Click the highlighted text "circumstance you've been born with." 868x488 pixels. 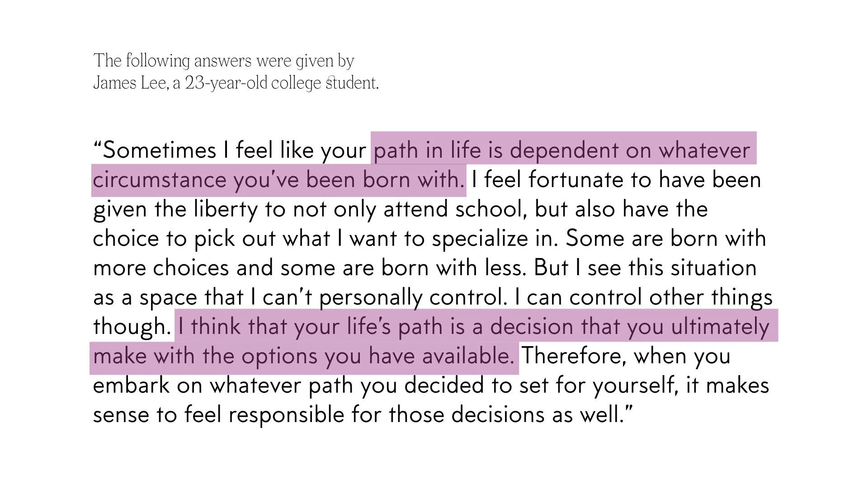pos(278,180)
